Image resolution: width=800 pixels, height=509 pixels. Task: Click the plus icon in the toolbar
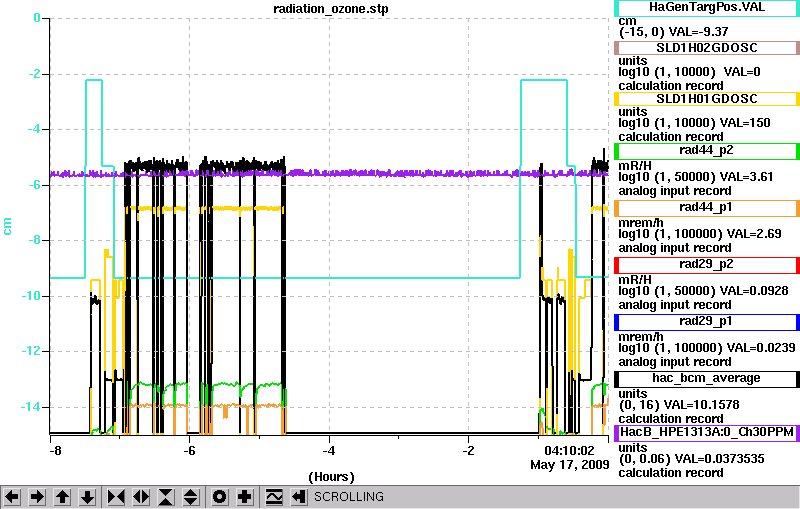coord(244,497)
